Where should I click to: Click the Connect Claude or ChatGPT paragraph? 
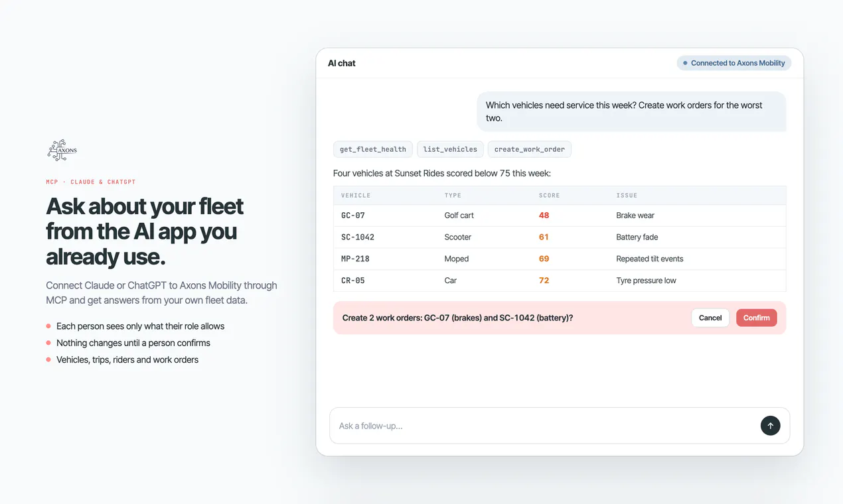click(x=161, y=292)
